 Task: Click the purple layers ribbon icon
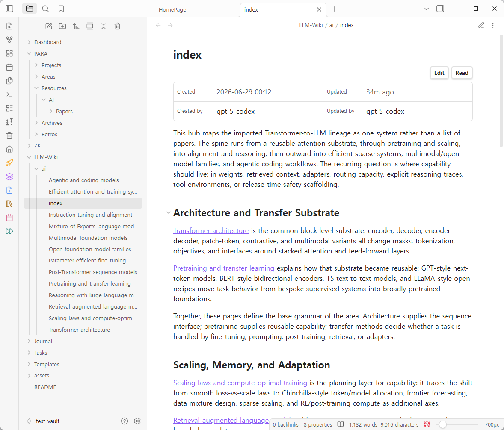[9, 176]
